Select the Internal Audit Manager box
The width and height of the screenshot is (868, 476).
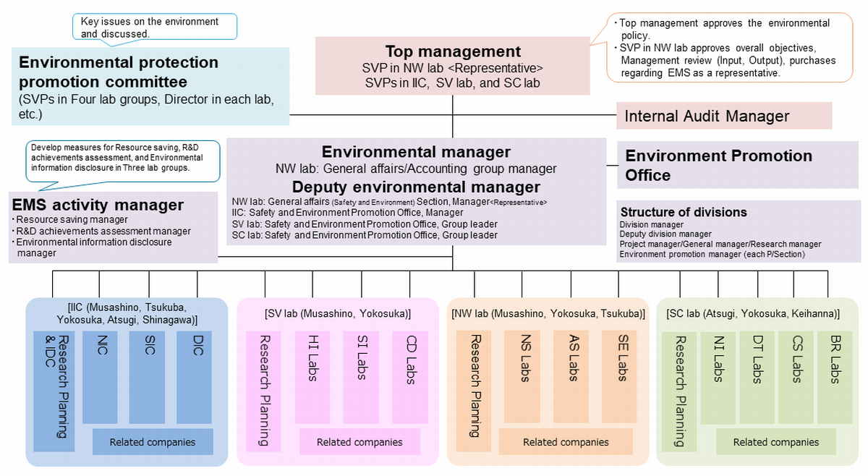[723, 116]
